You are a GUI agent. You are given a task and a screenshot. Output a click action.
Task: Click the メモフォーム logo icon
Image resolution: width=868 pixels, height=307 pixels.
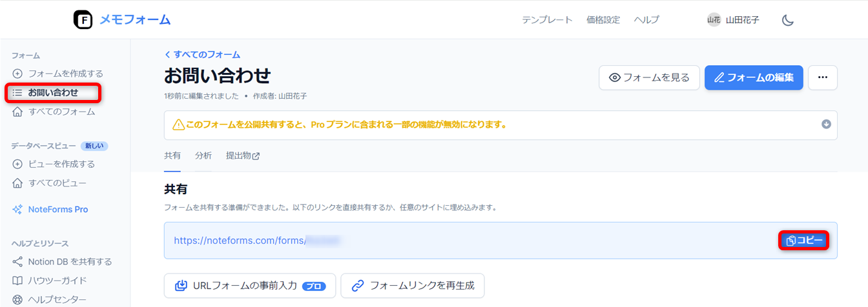tap(83, 20)
